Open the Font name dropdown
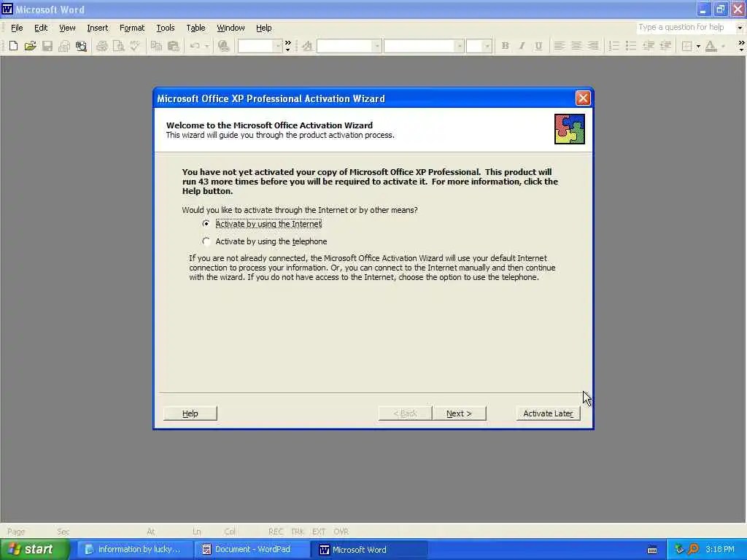This screenshot has height=560, width=747. click(460, 46)
